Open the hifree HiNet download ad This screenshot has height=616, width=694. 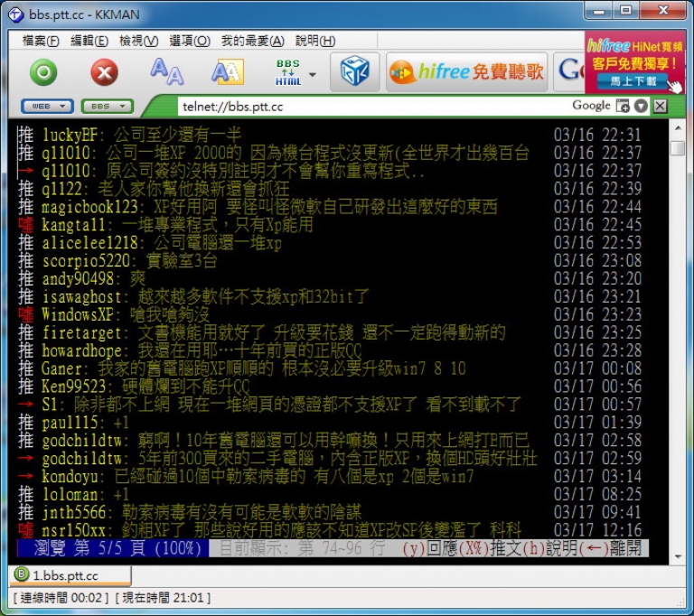(x=634, y=62)
